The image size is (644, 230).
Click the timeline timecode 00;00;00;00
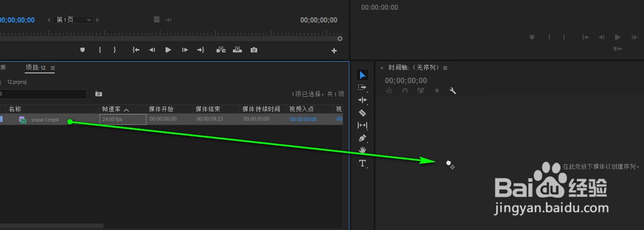406,80
